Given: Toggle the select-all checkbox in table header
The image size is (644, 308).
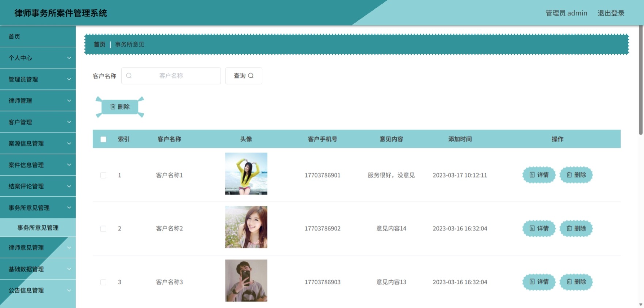Looking at the screenshot, I should (x=103, y=139).
